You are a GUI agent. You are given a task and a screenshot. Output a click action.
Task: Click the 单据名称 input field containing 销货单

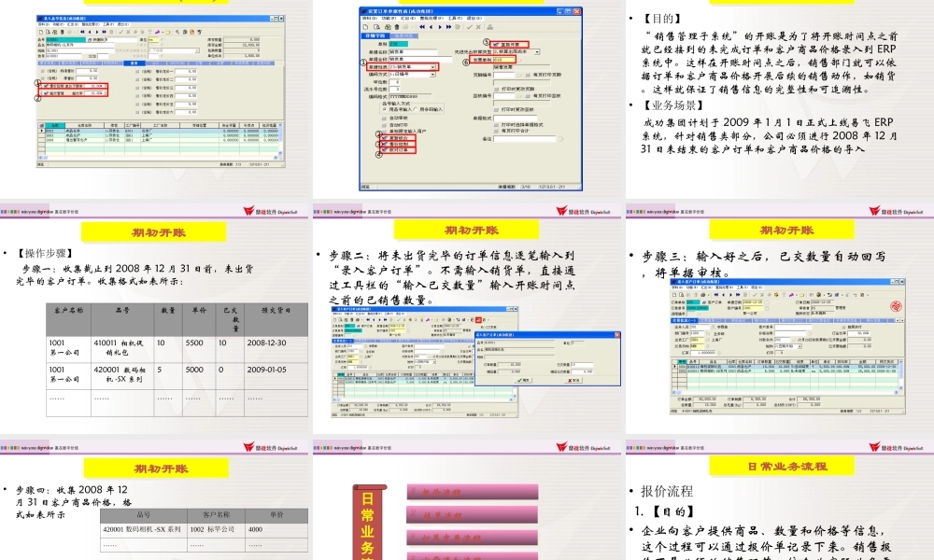coord(413,51)
